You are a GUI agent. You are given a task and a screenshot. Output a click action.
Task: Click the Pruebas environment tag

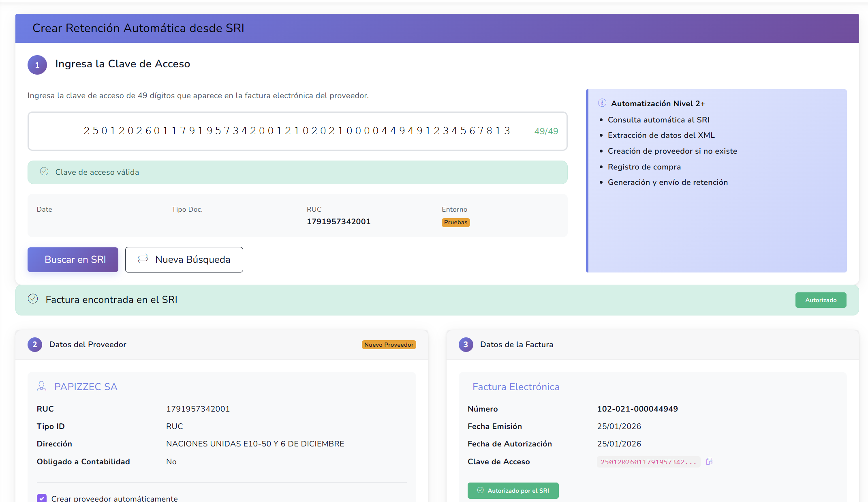[455, 222]
